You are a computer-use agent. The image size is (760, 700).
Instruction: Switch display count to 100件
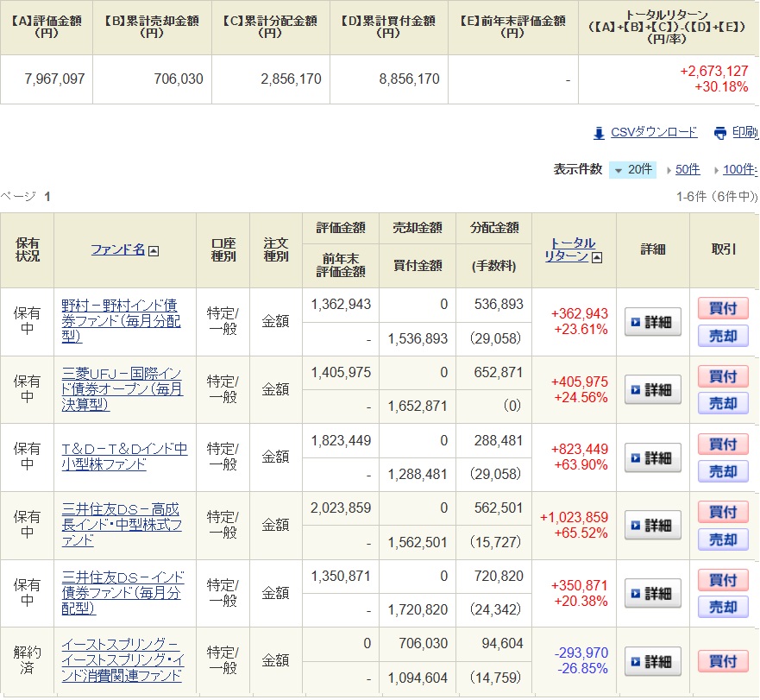(x=738, y=169)
